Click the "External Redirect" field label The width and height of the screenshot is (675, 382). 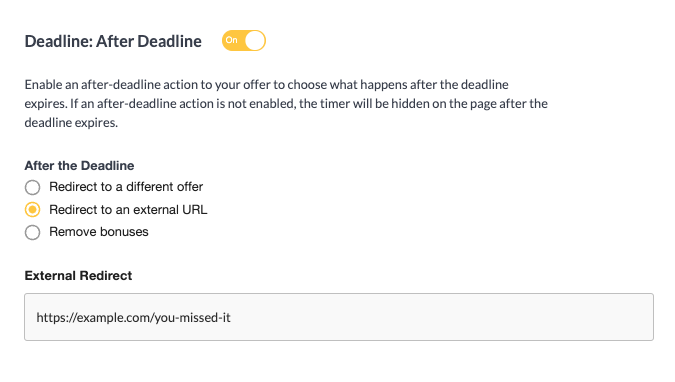[78, 276]
